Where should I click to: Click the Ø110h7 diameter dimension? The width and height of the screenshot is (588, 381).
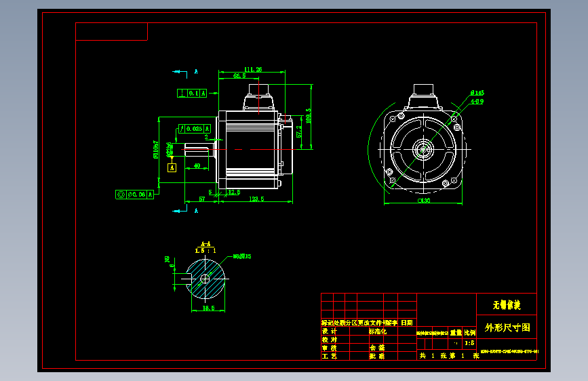(155, 149)
